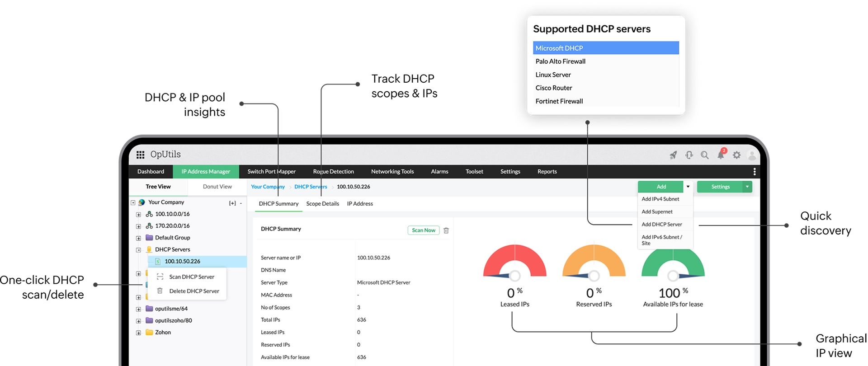Expand the 170.20.0.0/16 subnet node
This screenshot has height=366, width=868.
point(138,226)
